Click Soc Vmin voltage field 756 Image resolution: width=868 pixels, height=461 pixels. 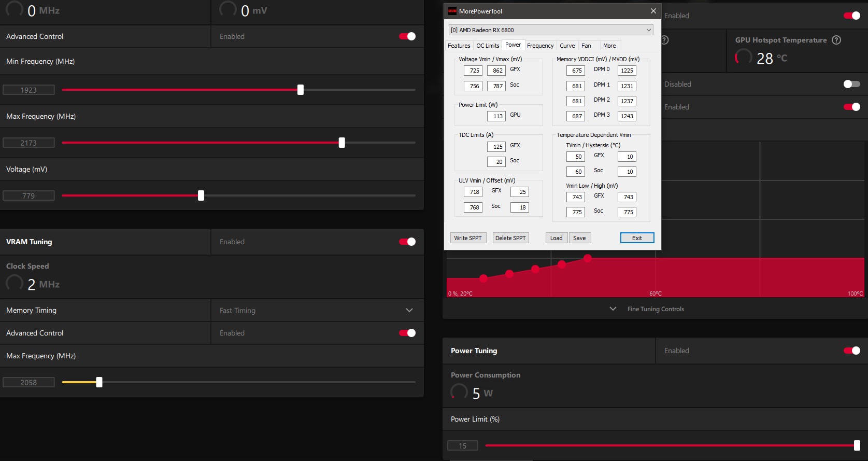(x=473, y=86)
